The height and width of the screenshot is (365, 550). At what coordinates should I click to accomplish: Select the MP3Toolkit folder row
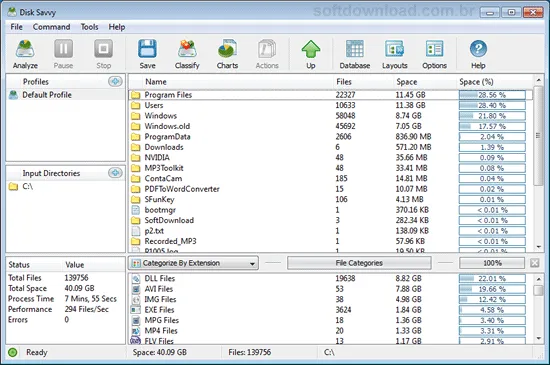point(330,168)
